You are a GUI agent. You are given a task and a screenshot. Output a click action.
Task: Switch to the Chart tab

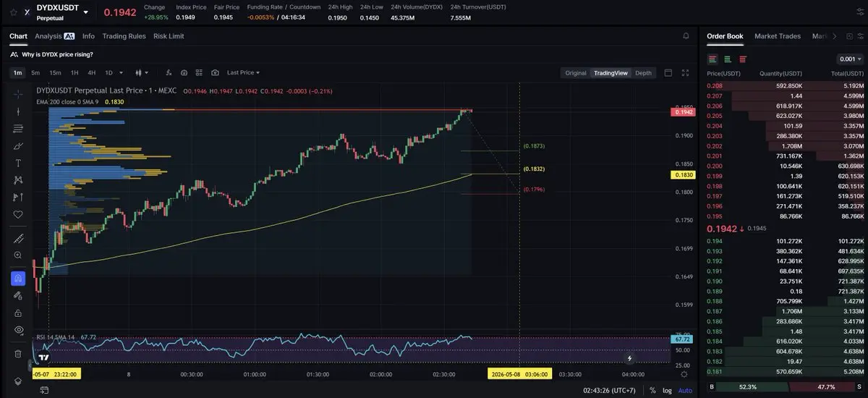18,35
